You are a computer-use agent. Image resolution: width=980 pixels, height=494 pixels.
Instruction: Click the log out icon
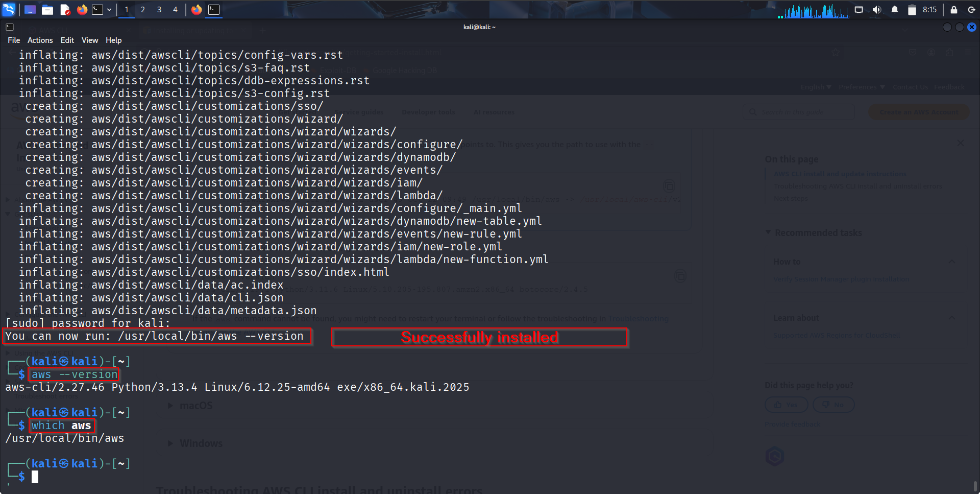(x=971, y=10)
